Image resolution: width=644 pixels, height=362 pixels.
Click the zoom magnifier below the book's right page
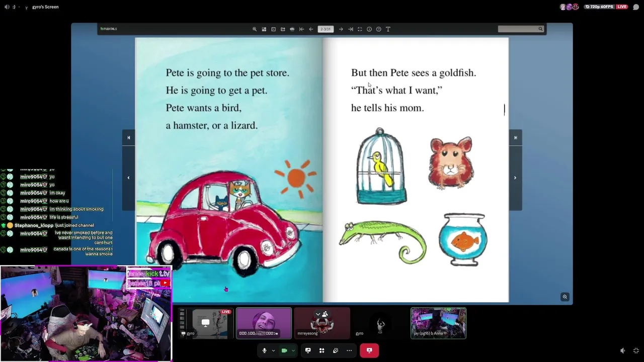pyautogui.click(x=565, y=297)
